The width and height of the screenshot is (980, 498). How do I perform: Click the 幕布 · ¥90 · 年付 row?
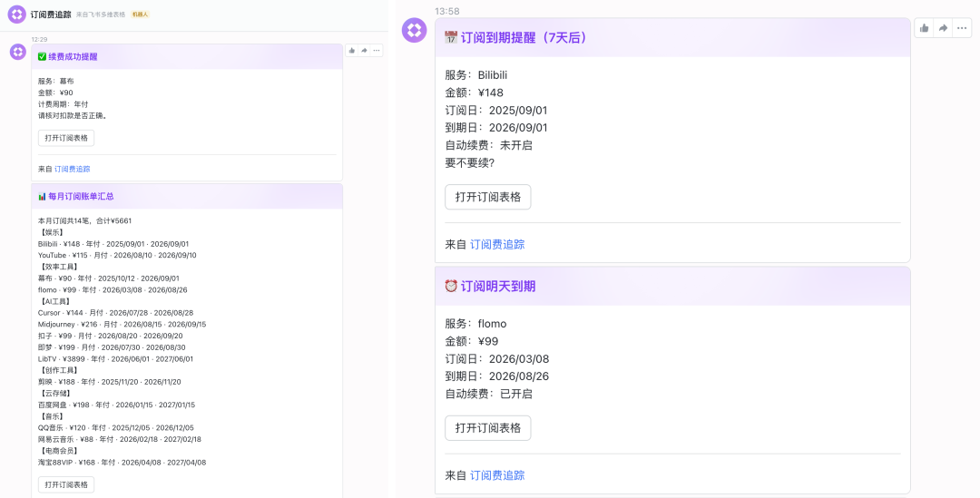click(109, 278)
